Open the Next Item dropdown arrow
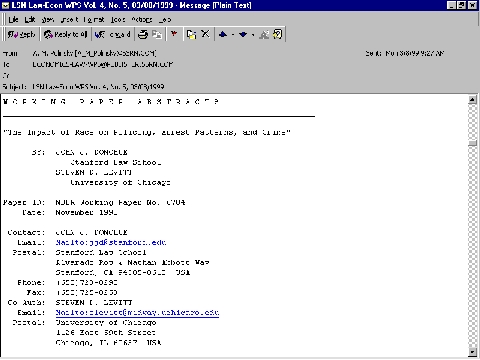Screen dimensions: 480x360 (x=253, y=34)
